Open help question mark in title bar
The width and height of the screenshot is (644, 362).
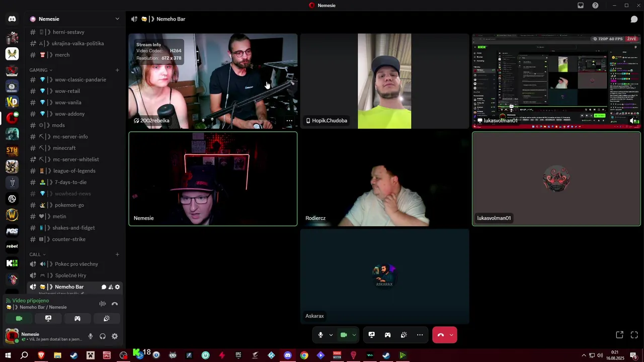596,6
